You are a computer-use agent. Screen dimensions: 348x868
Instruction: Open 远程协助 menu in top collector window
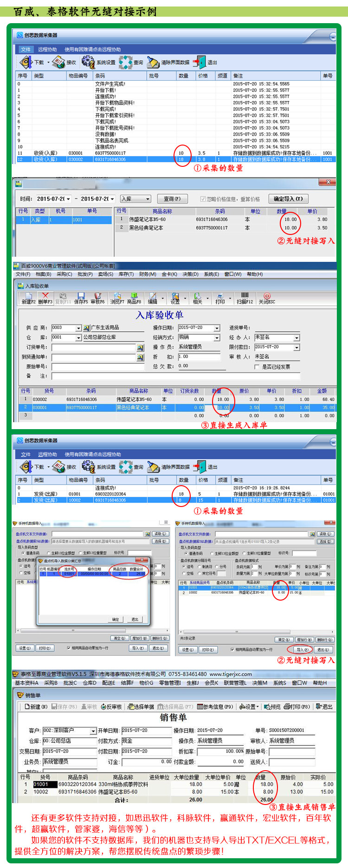click(x=47, y=50)
